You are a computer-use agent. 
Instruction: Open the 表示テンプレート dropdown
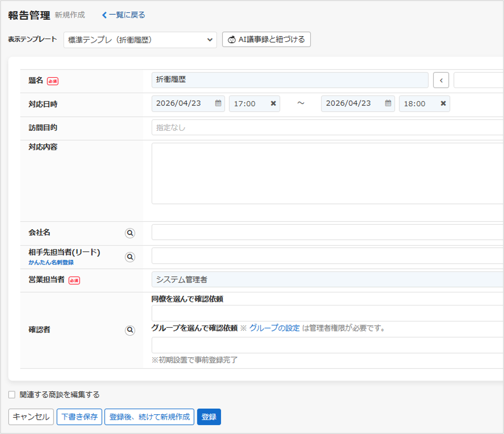coord(140,40)
